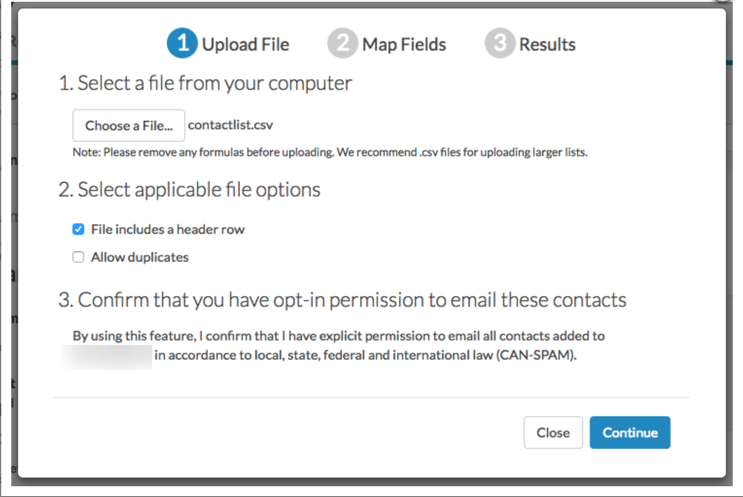
Task: Click the 'Allow duplicates' label text
Action: coord(140,257)
